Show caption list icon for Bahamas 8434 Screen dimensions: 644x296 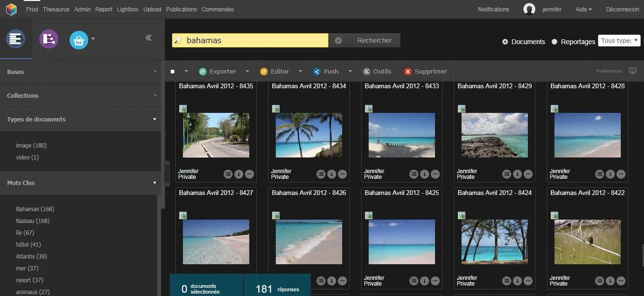pos(321,174)
